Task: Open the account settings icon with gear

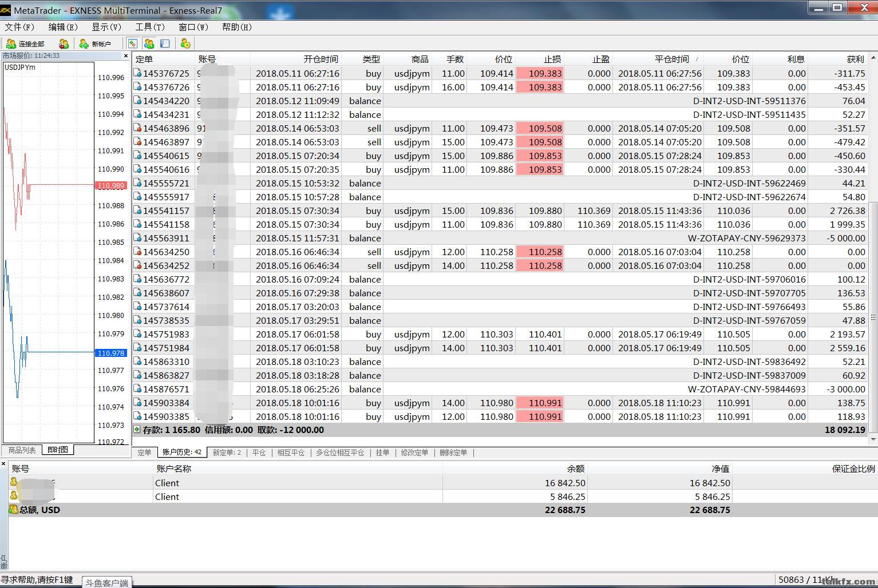Action: coord(185,43)
